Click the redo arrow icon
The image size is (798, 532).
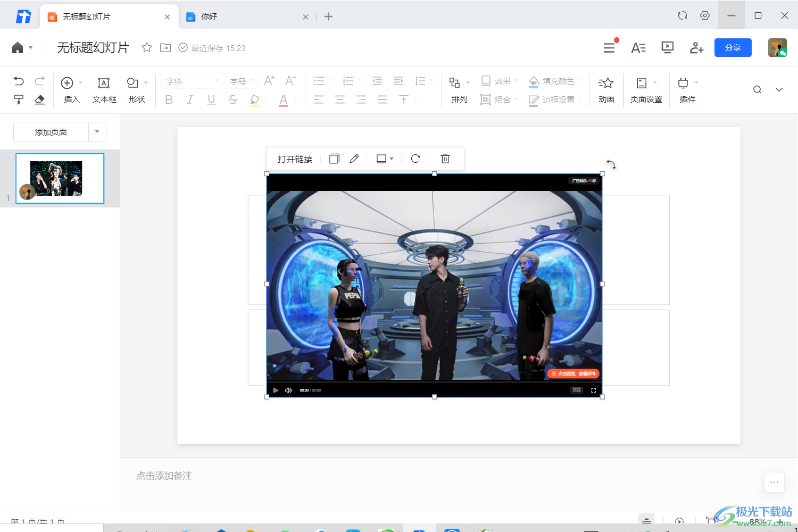(x=40, y=81)
